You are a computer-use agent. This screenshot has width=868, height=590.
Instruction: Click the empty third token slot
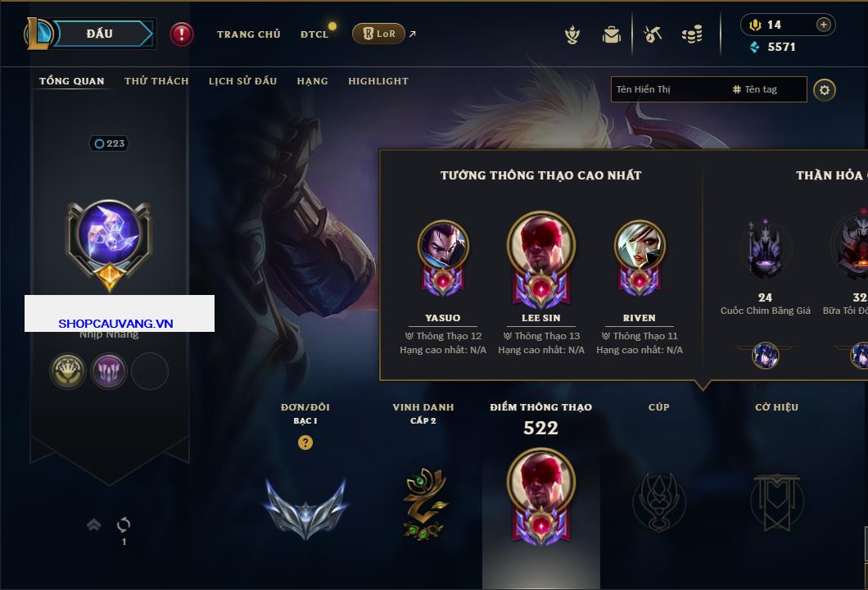coord(150,371)
